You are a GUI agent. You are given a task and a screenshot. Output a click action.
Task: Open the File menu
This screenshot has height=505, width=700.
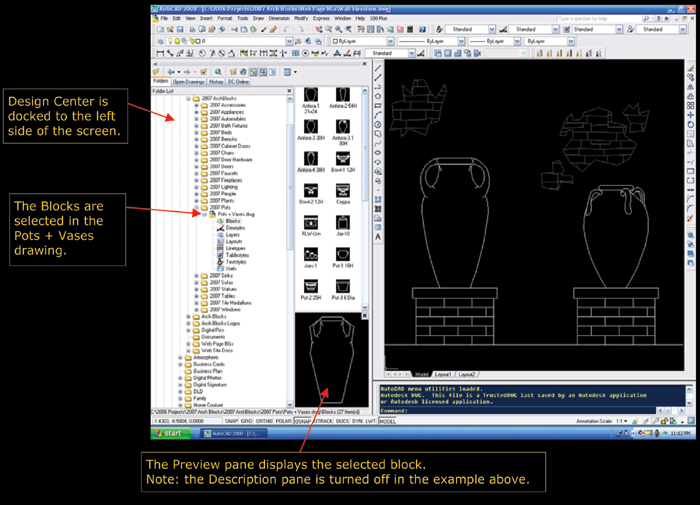164,18
